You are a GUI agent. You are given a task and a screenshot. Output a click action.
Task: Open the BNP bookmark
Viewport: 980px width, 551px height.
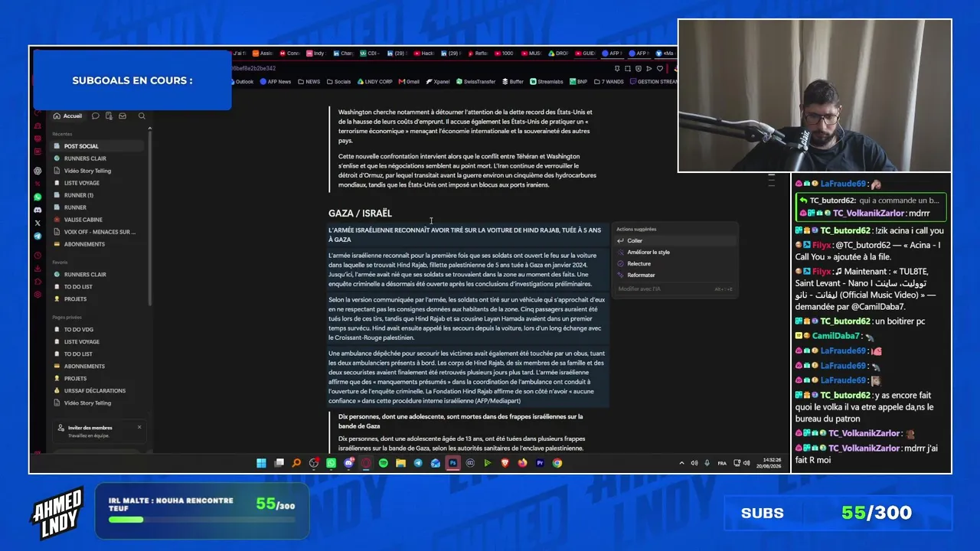(578, 82)
